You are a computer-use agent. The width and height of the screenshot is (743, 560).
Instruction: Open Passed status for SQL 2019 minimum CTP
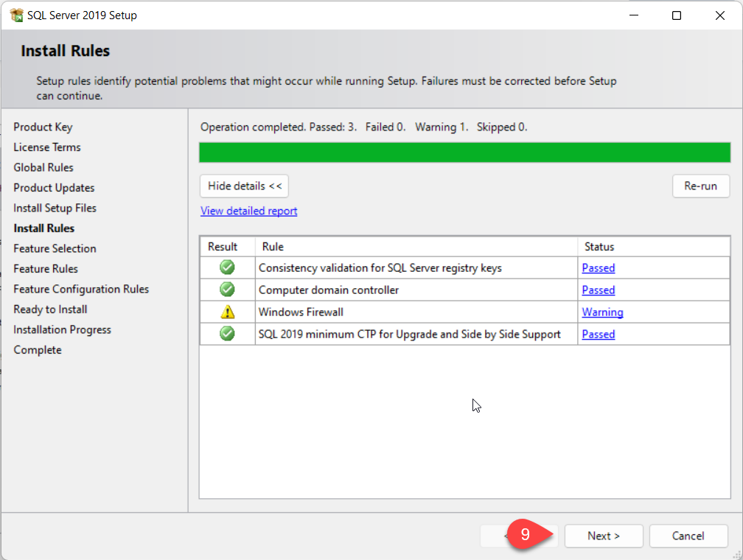pyautogui.click(x=599, y=334)
